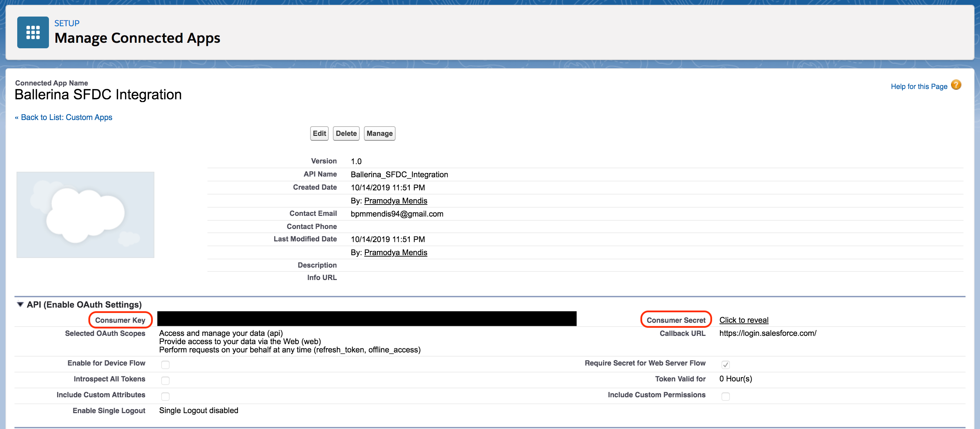Click the cloud app logo thumbnail
Viewport: 980px width, 429px height.
(85, 215)
